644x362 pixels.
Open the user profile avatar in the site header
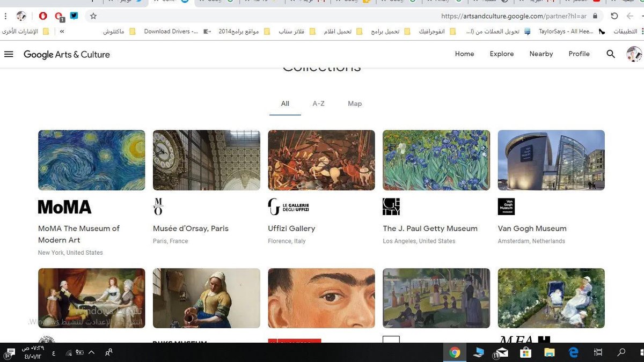[x=634, y=54]
